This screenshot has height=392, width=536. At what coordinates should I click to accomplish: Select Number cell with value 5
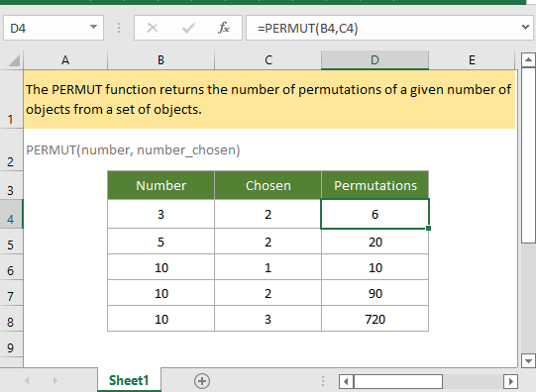[161, 242]
